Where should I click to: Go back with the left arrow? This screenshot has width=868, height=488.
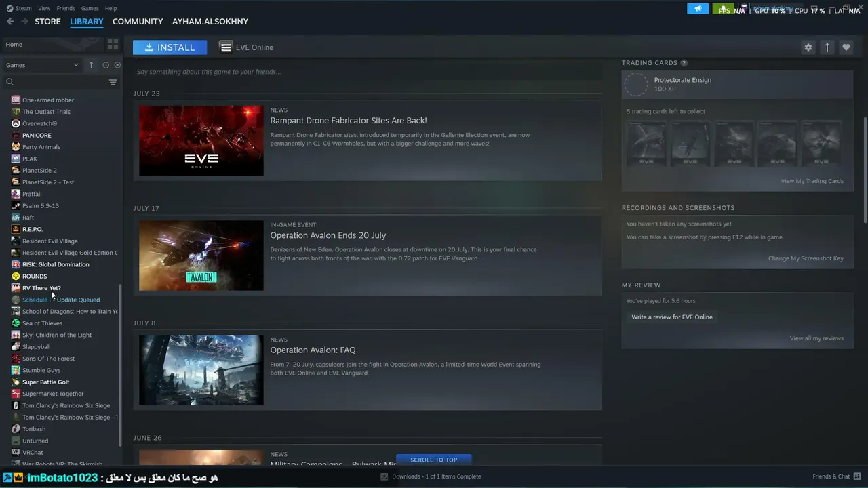click(10, 22)
